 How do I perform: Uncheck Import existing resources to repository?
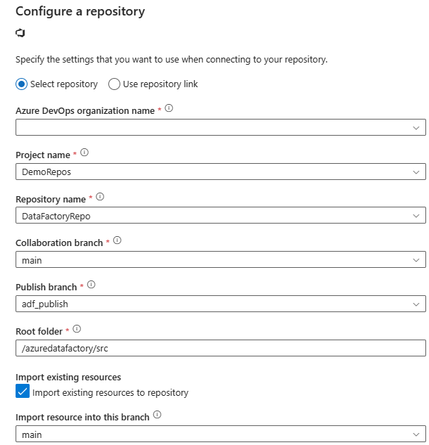[x=22, y=391]
